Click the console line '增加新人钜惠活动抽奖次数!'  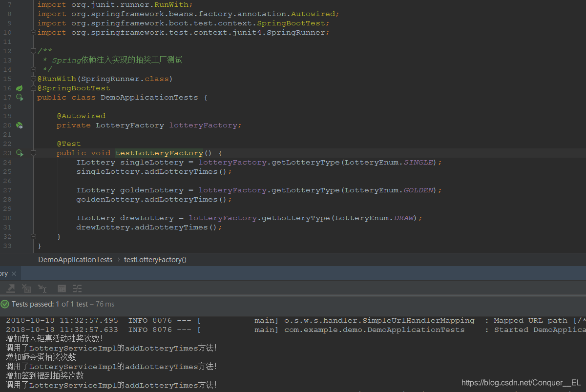(x=54, y=339)
